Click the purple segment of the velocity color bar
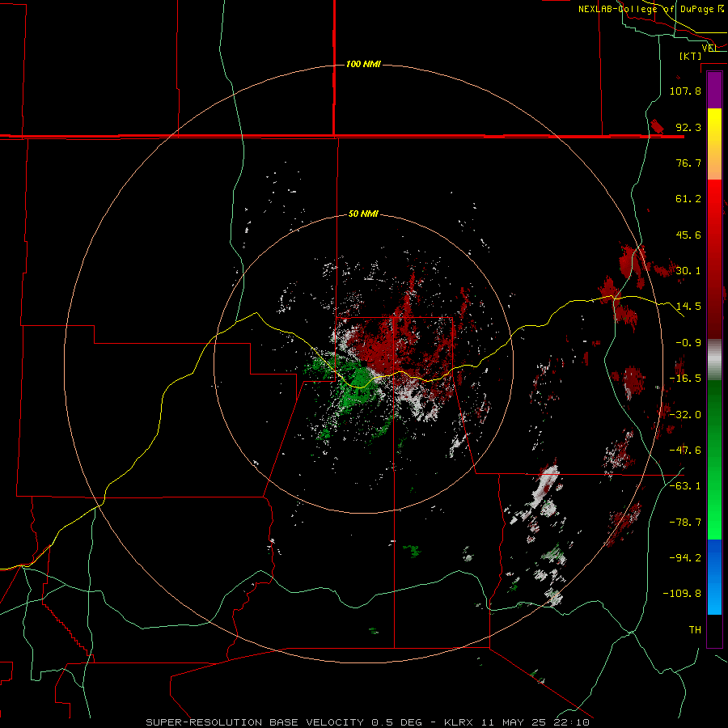728x728 pixels. (x=714, y=91)
